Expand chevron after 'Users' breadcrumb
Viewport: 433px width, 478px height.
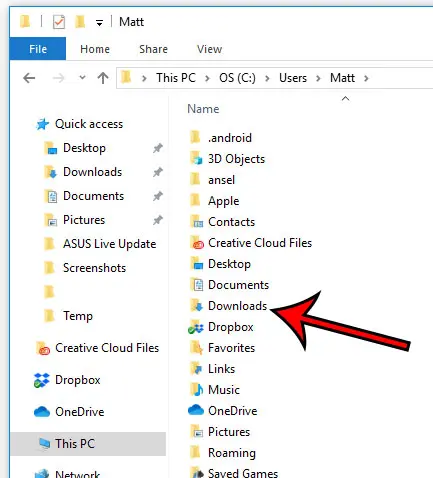click(x=318, y=78)
